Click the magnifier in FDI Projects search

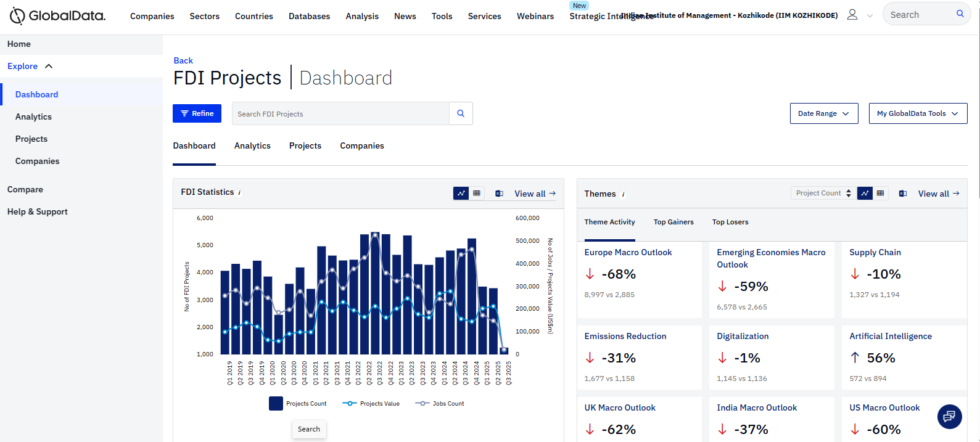(x=461, y=113)
